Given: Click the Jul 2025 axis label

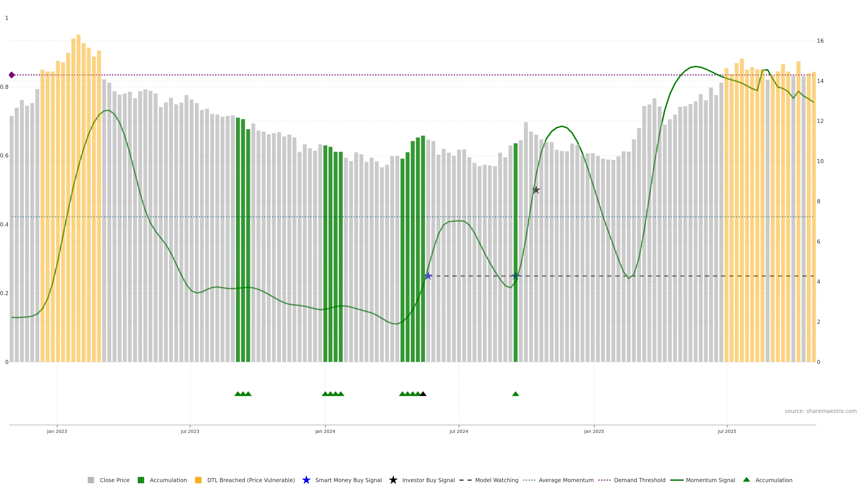Looking at the screenshot, I should [727, 431].
